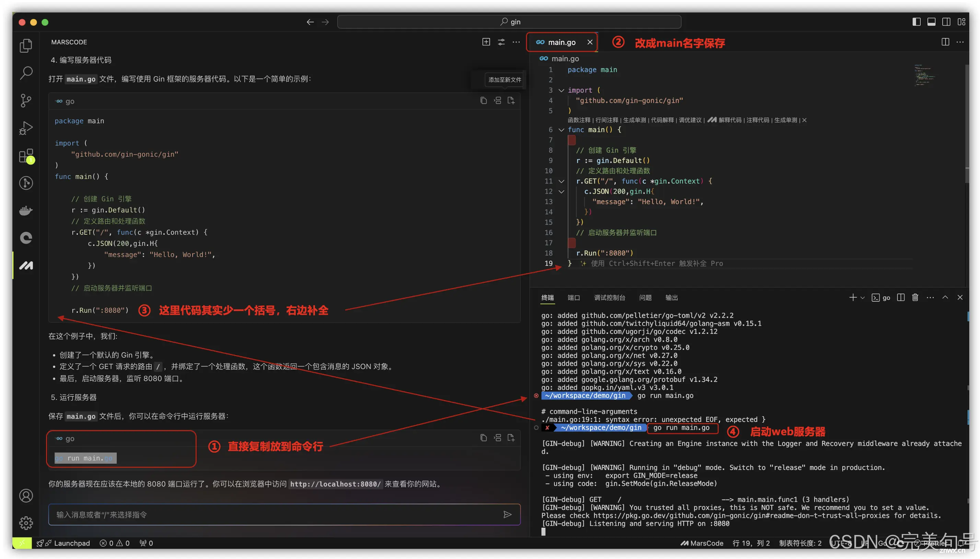Split the terminal pane
The height and width of the screenshot is (559, 980).
coord(900,298)
